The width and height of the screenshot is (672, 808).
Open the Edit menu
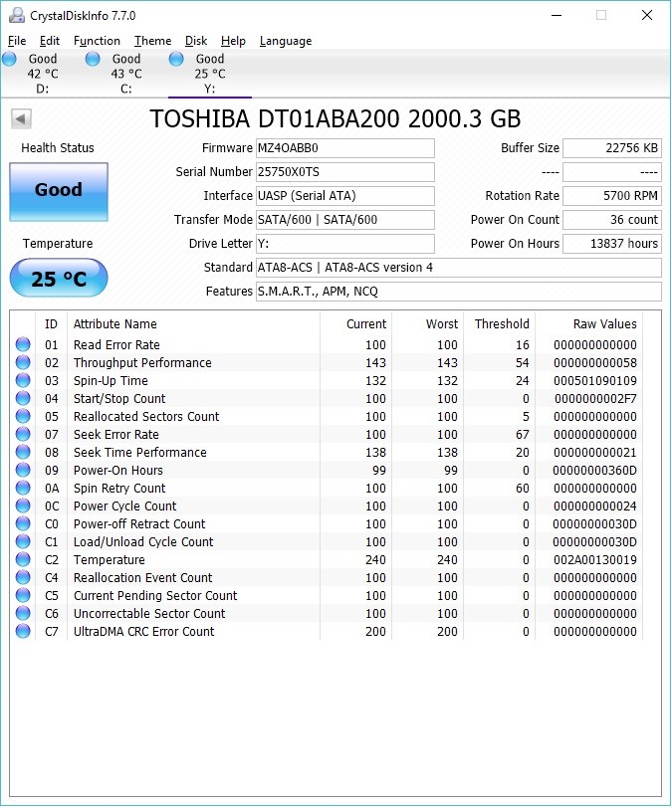(x=50, y=41)
